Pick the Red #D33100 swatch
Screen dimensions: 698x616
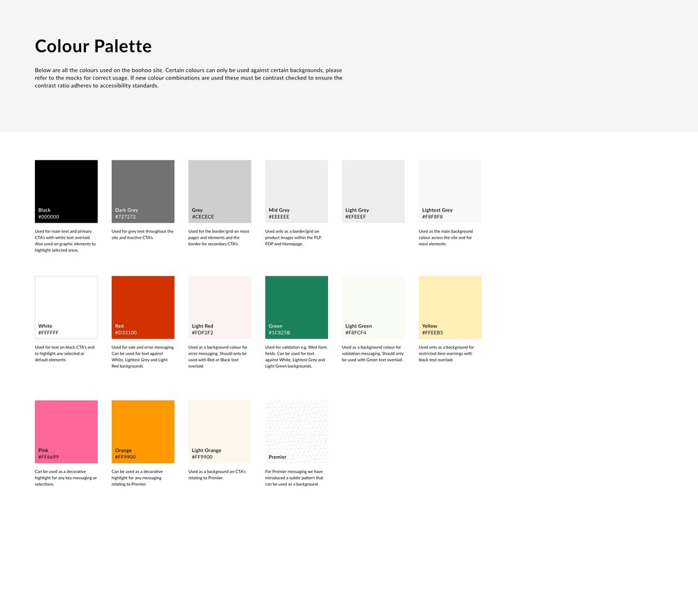143,307
